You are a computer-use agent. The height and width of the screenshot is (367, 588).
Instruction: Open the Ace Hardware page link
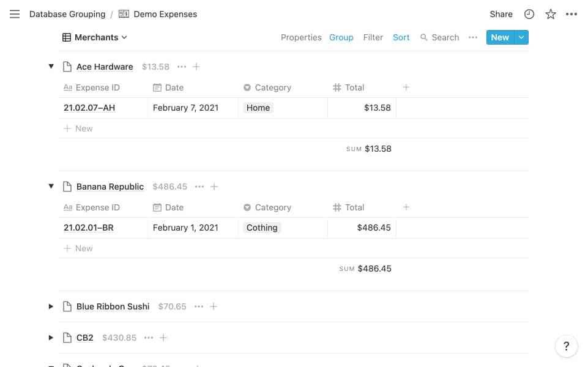(x=105, y=67)
